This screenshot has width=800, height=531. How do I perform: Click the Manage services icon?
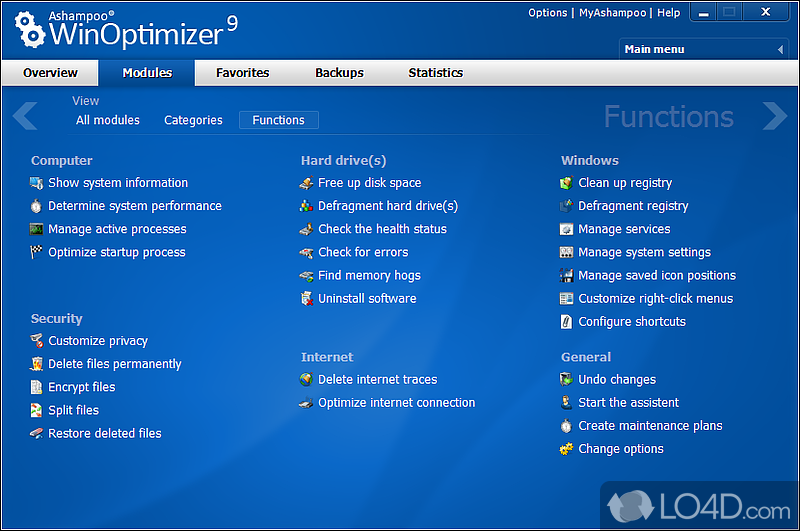[566, 229]
